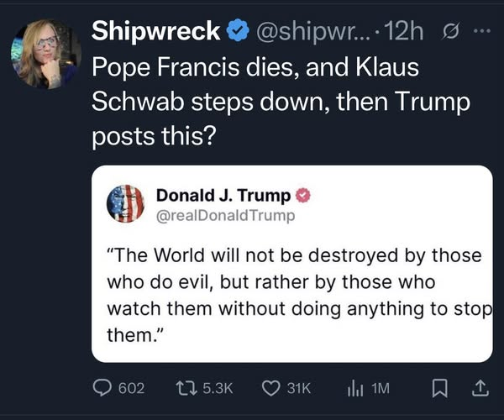Click Trump's red verified badge
Screen dimensions: 504x420
pyautogui.click(x=305, y=196)
